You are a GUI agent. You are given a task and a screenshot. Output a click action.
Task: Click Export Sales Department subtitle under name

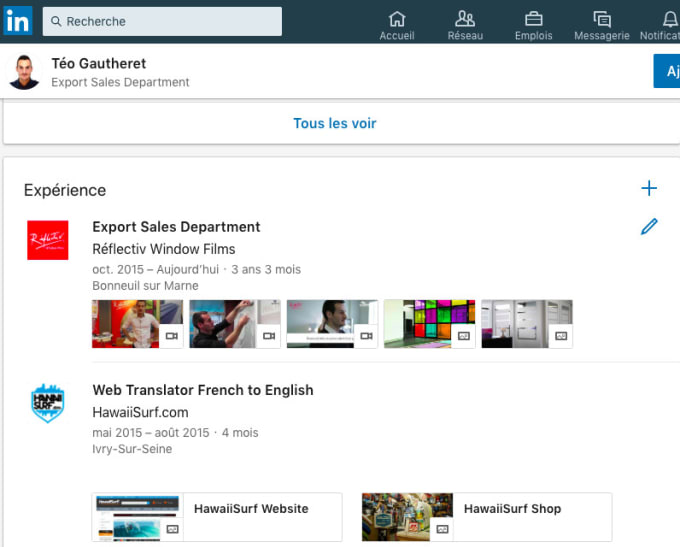pos(120,82)
